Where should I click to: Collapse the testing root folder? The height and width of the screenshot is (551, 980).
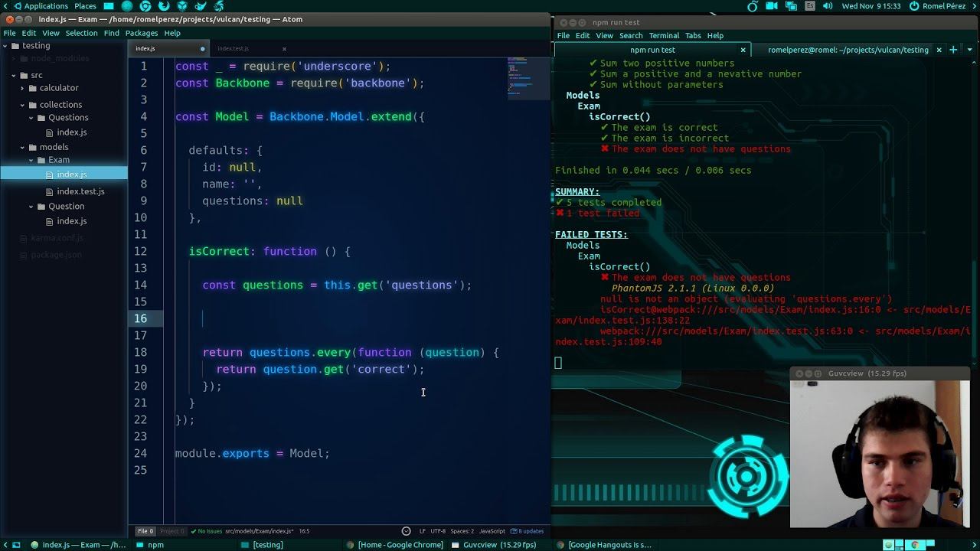(5, 46)
